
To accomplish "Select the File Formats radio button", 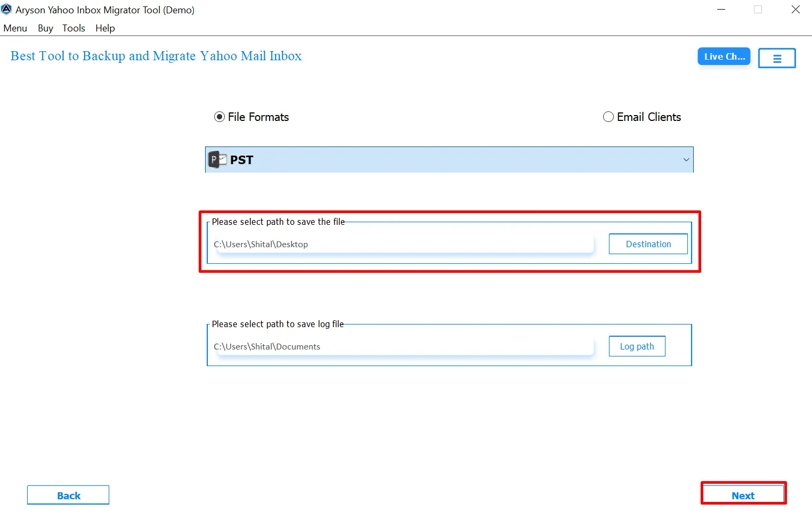I will tap(220, 117).
